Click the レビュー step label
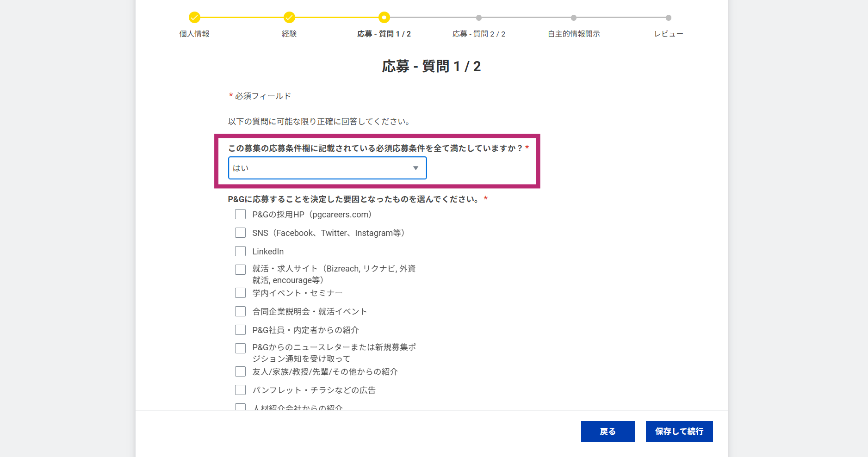The image size is (868, 457). (x=669, y=34)
